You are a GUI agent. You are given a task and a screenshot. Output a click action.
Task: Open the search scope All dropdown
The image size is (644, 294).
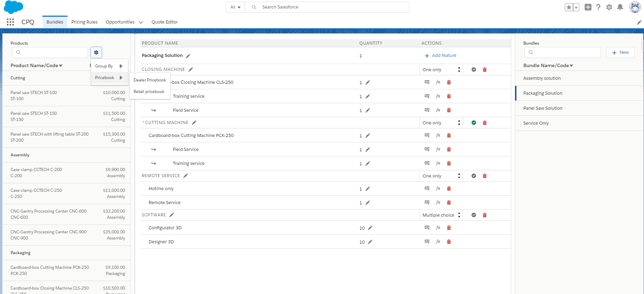235,7
